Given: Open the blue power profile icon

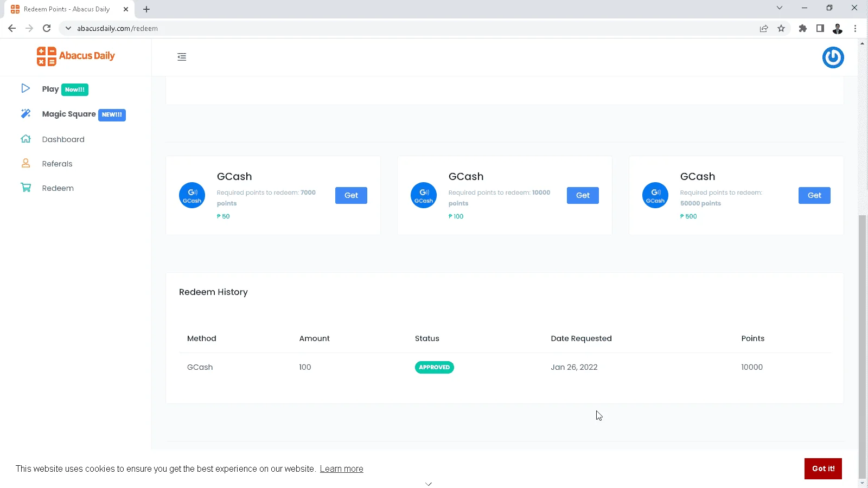Looking at the screenshot, I should pyautogui.click(x=833, y=57).
